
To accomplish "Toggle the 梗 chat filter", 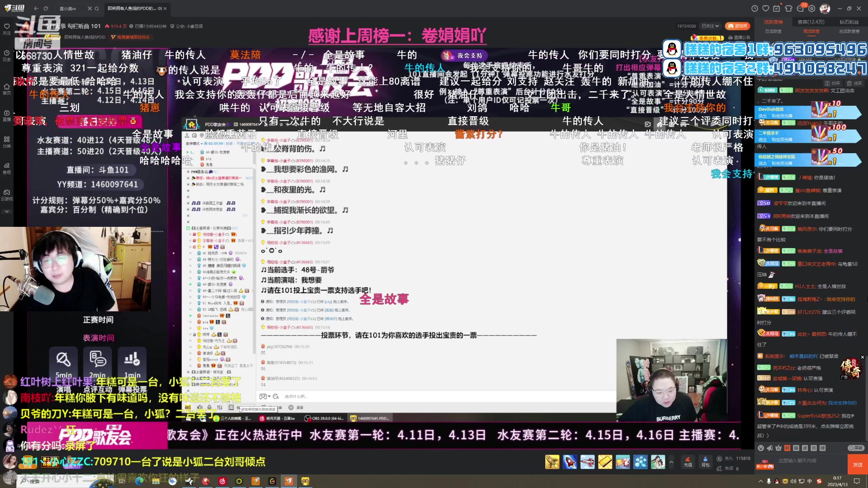I will pyautogui.click(x=822, y=448).
